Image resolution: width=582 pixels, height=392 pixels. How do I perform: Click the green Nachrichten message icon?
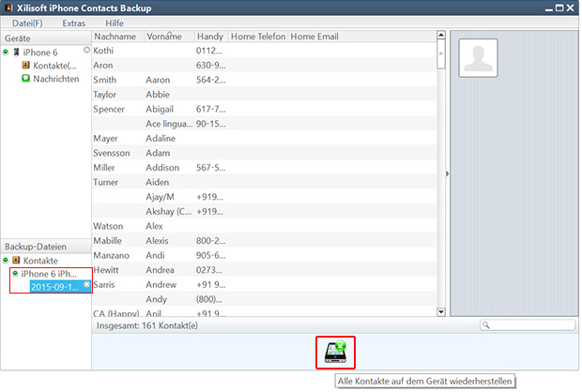tap(25, 79)
